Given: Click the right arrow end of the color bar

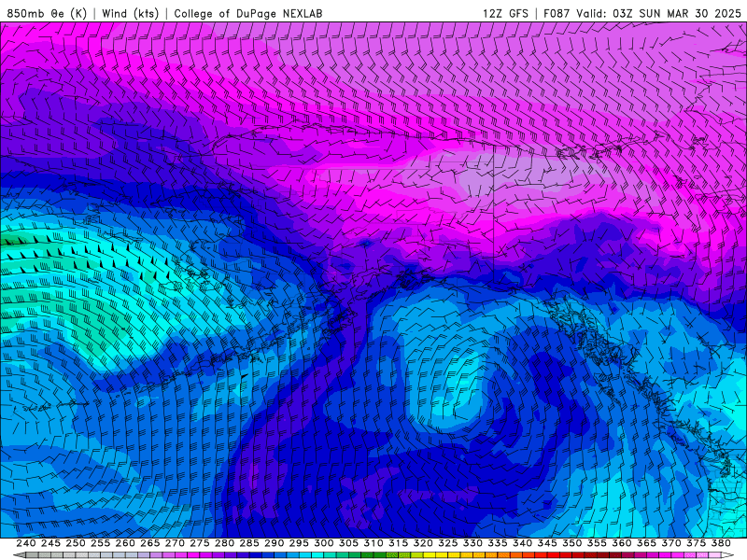Looking at the screenshot, I should (x=728, y=555).
